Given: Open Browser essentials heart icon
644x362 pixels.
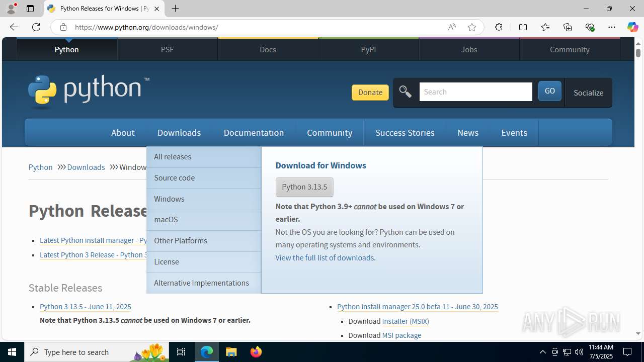Looking at the screenshot, I should coord(590,27).
